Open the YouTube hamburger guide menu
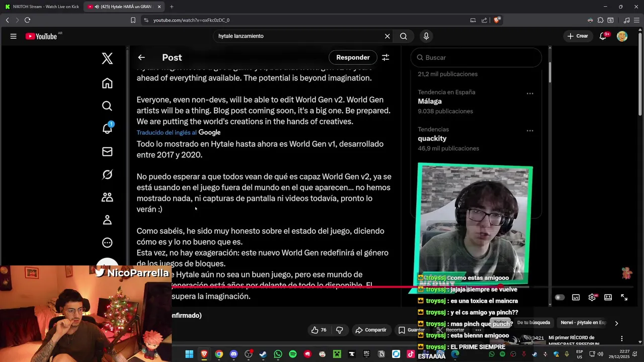 point(14,36)
